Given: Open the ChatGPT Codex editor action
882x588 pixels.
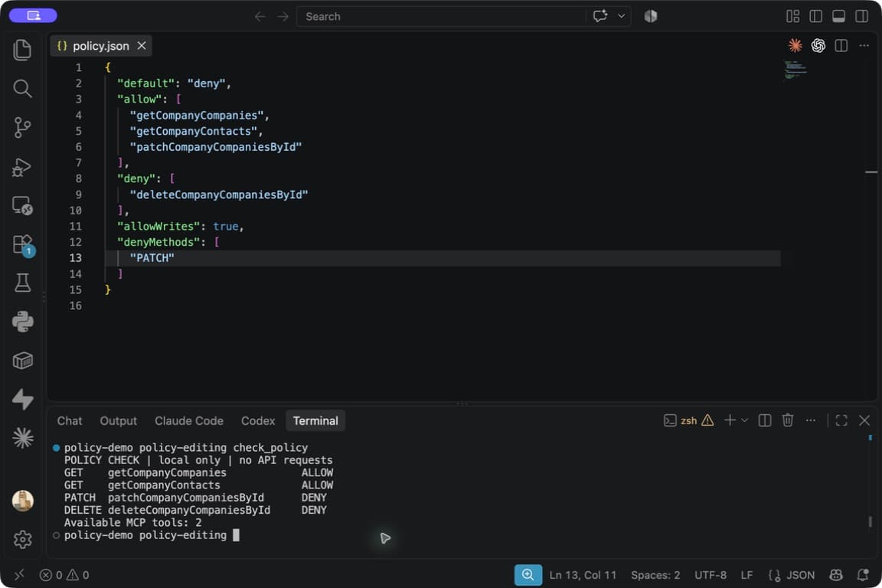Looking at the screenshot, I should click(x=818, y=46).
